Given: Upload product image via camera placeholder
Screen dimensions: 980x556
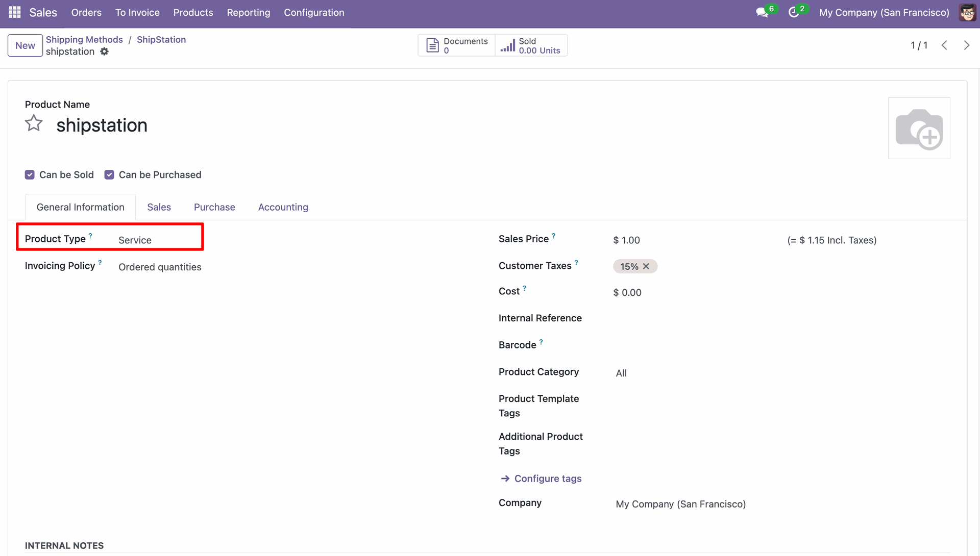Looking at the screenshot, I should (919, 128).
